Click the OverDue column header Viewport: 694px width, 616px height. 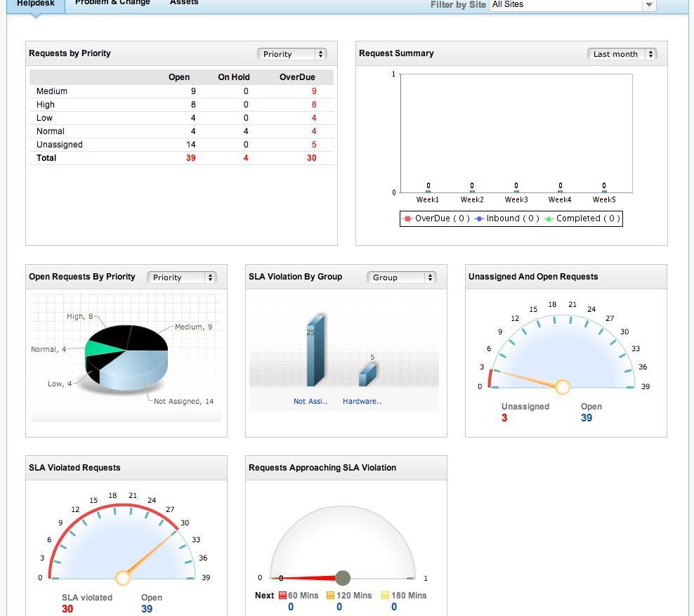click(297, 77)
